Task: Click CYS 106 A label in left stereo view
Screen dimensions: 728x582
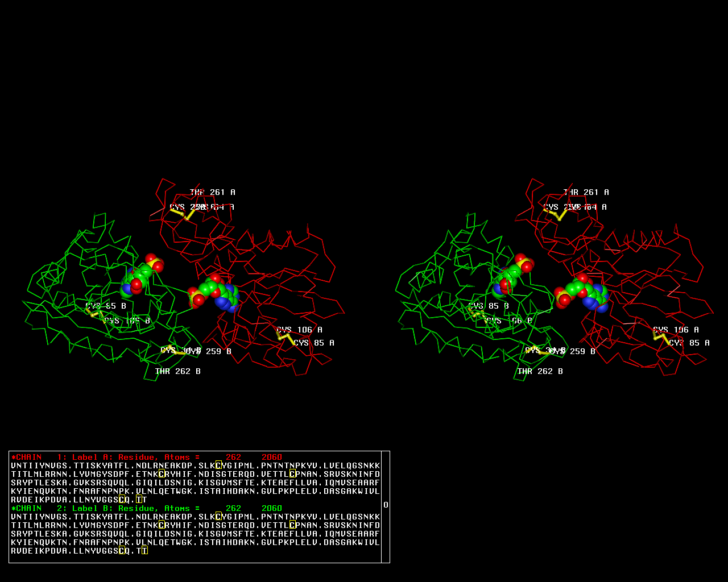Action: 299,330
